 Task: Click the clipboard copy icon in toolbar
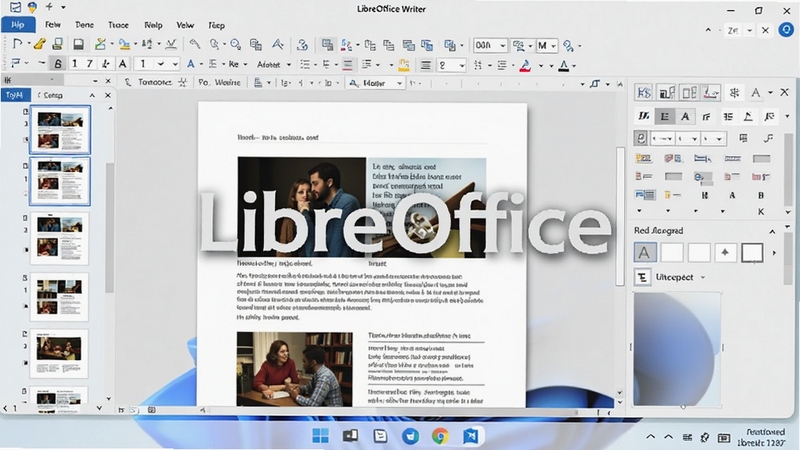[256, 44]
